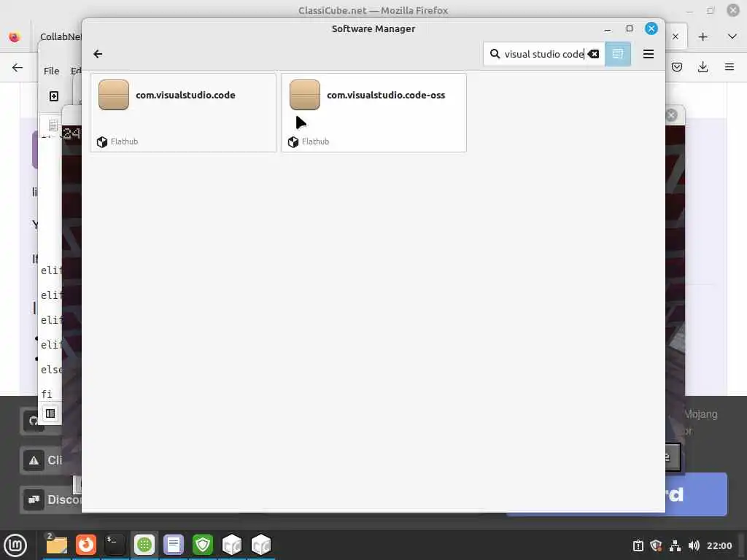The width and height of the screenshot is (747, 560).
Task: Click Firefox logo icon in tab bar
Action: tap(15, 36)
